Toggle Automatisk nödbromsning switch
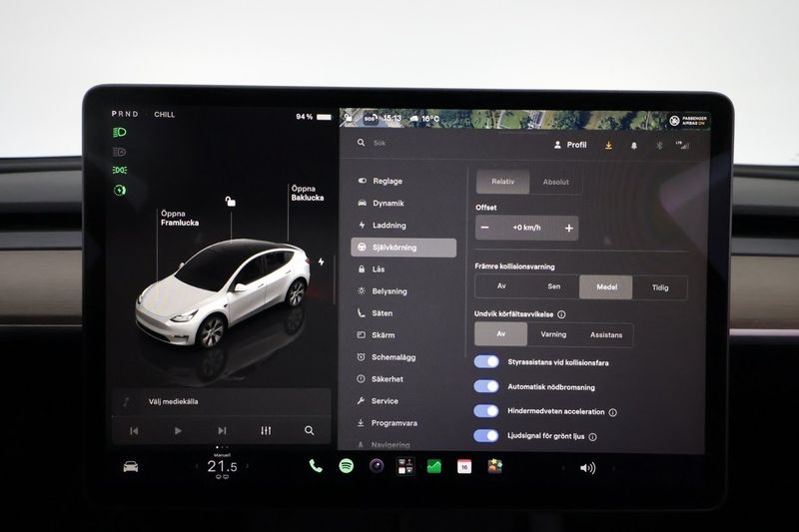This screenshot has width=799, height=532. 486,386
